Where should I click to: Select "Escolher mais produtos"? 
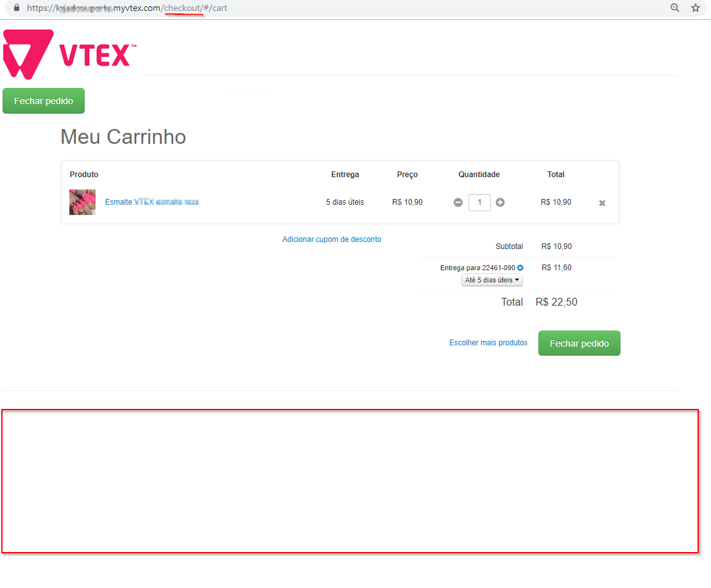pyautogui.click(x=488, y=343)
